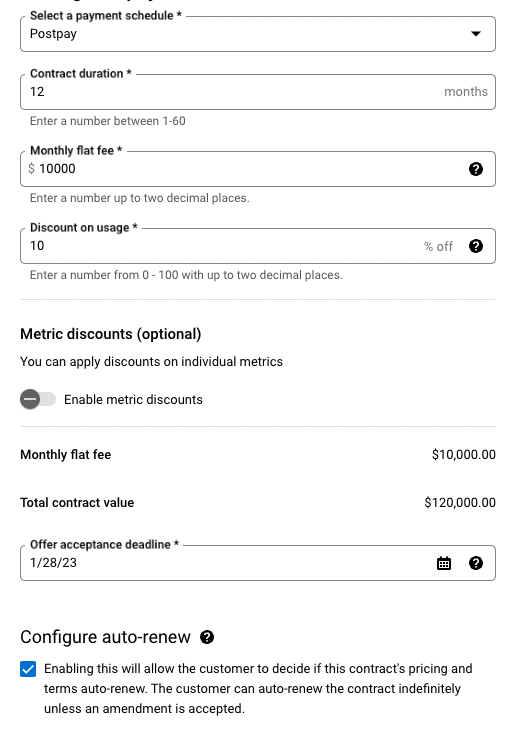Screen dimensions: 517x731
Task: Click the 'Enter a number from 0 - 100' hint
Action: tap(186, 275)
